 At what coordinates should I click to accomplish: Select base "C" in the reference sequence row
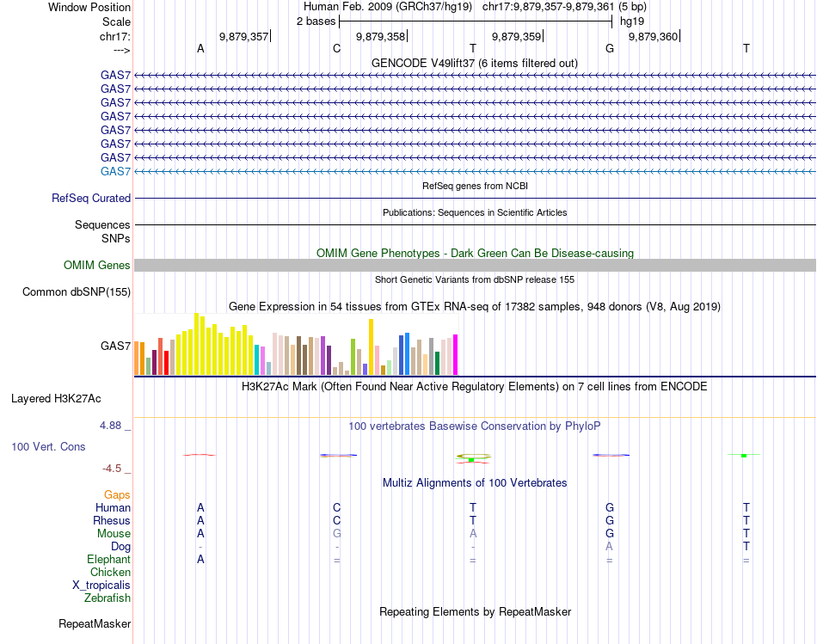pyautogui.click(x=336, y=48)
